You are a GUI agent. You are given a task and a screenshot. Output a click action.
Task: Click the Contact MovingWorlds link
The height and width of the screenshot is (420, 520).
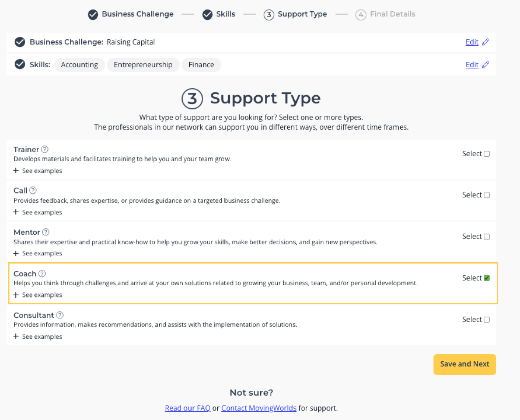[259, 408]
